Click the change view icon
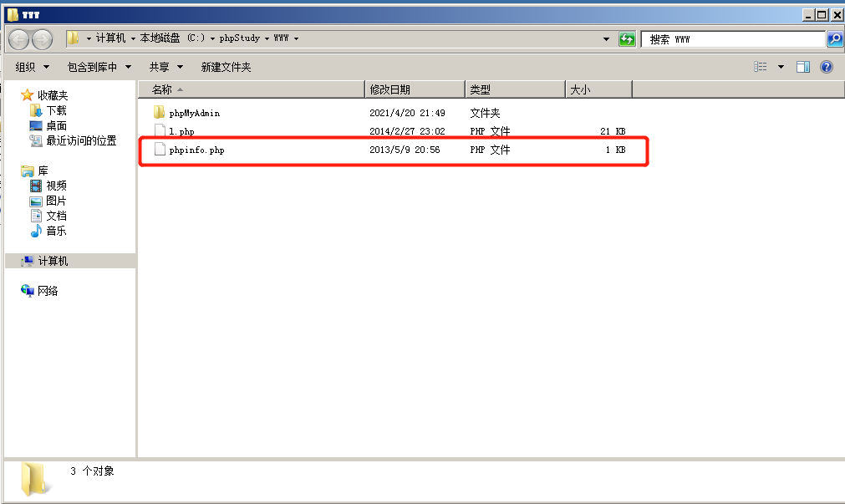 (x=761, y=67)
